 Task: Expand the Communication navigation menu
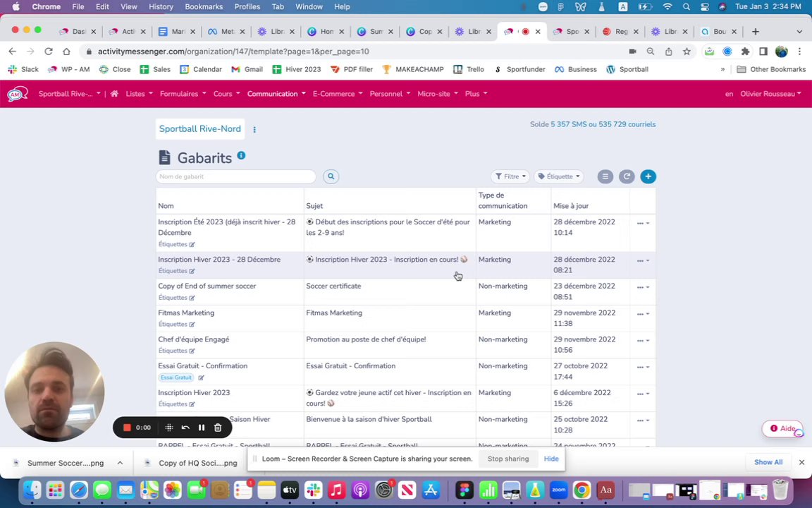276,94
